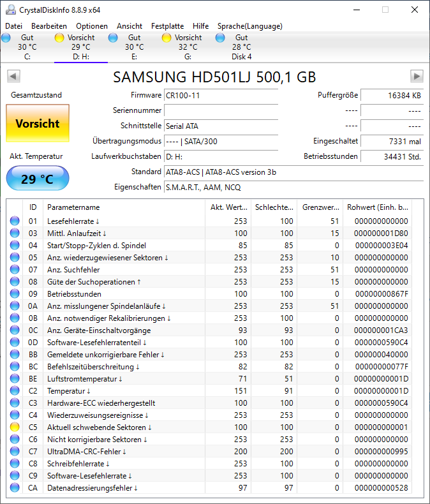Click the Eingeschaltet value 7331 mal
Image resolution: width=430 pixels, height=504 pixels.
392,142
